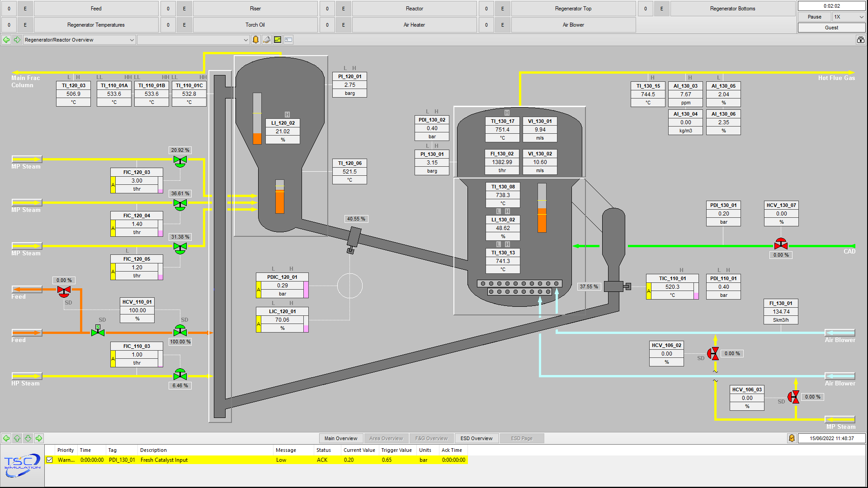Click the F&G Overview button
This screenshot has height=488, width=868.
click(431, 438)
